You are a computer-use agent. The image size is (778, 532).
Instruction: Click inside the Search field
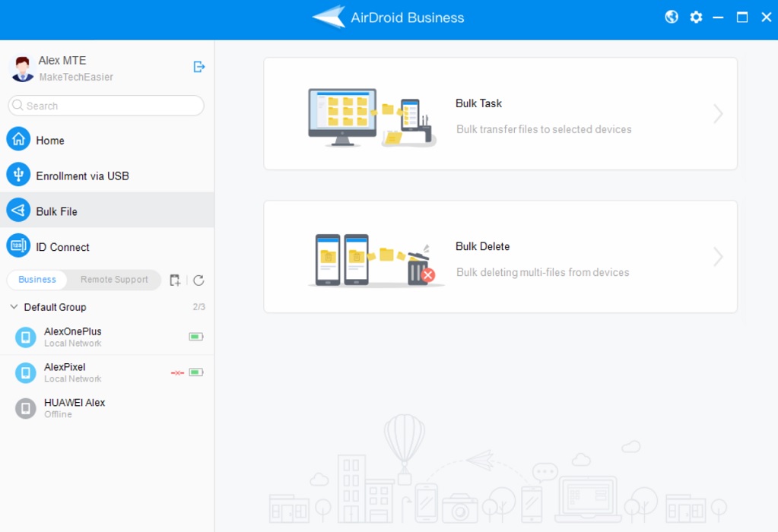[105, 106]
